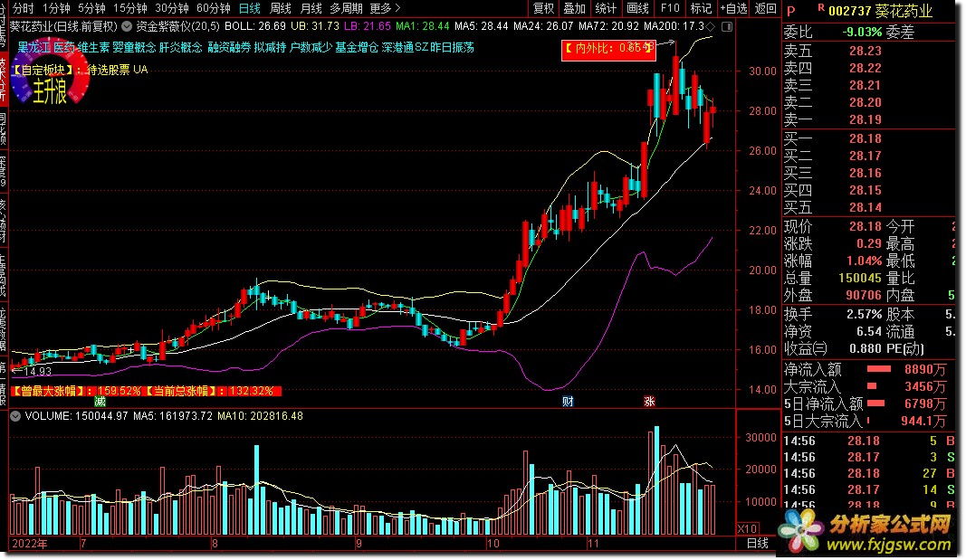This screenshot has width=966, height=560.
Task: Click the diamond icon after MA200 value
Action: (711, 26)
